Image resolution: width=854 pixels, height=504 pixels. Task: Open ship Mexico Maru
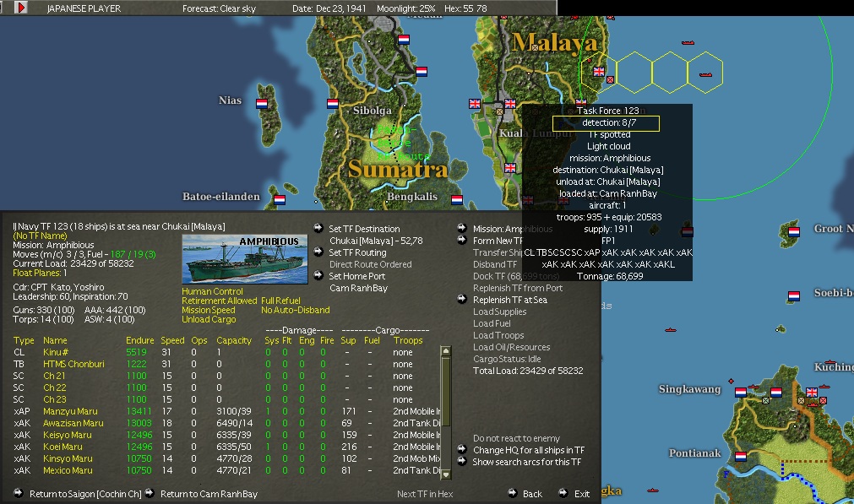pyautogui.click(x=68, y=470)
